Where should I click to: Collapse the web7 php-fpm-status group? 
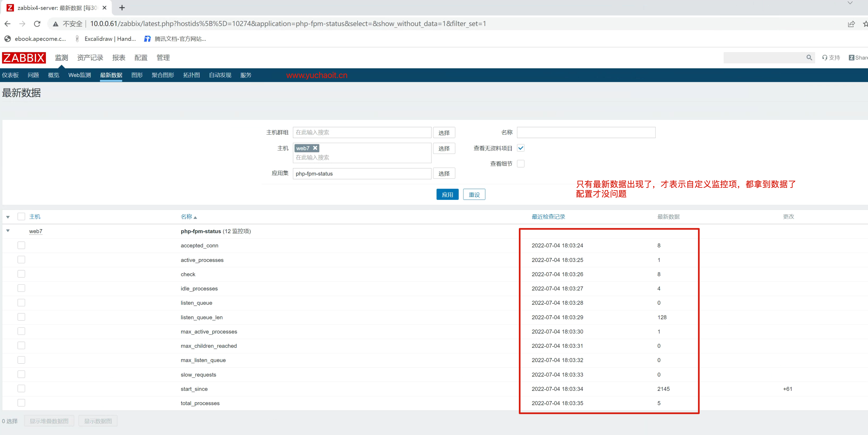8,231
